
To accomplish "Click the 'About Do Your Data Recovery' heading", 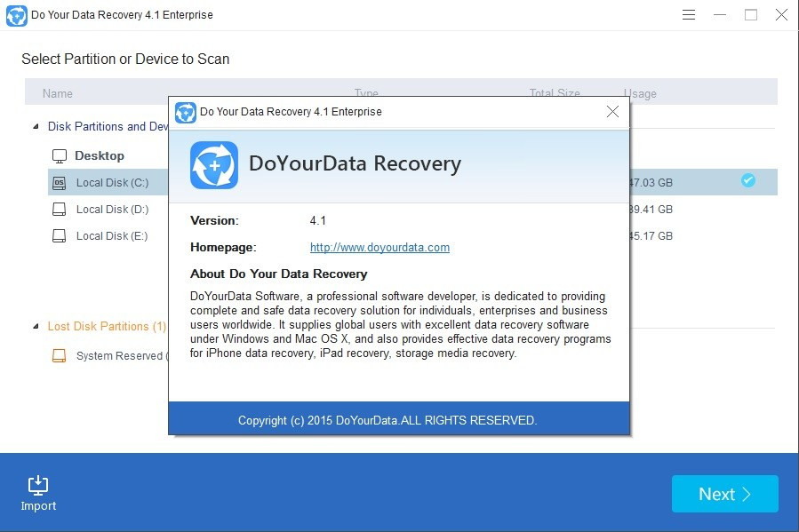I will (x=279, y=274).
